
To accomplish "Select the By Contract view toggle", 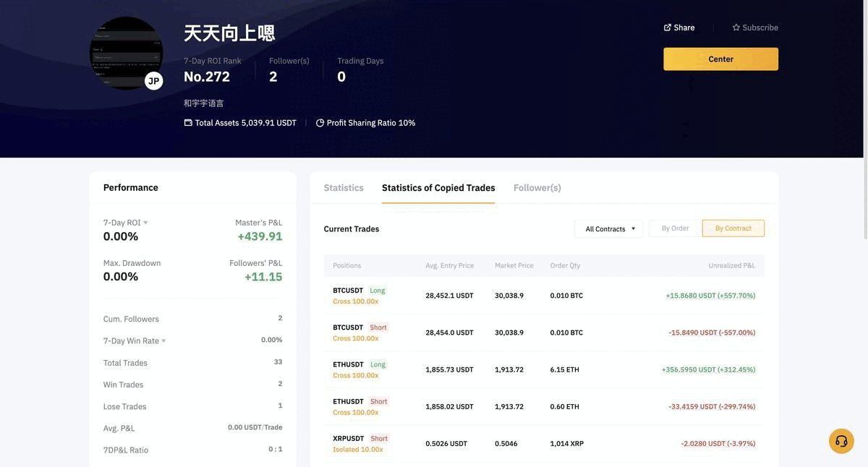I will [733, 228].
